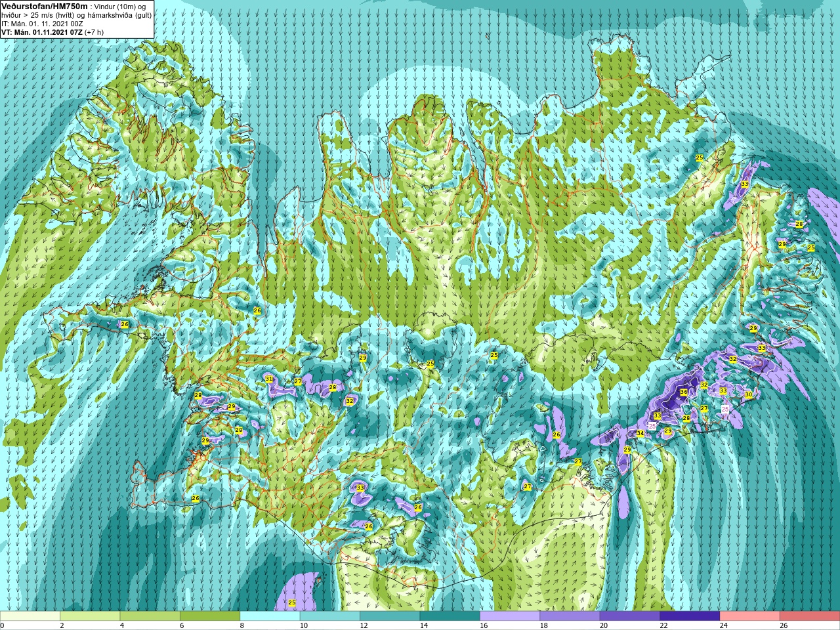Click the 'IT: Mán. 01. 11. 2021 00Z' line

click(42, 24)
